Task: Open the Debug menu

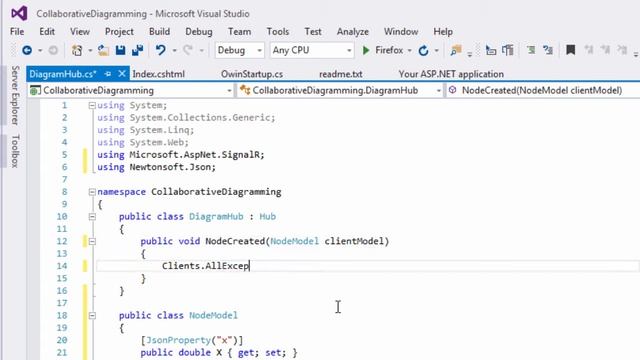Action: tap(199, 31)
